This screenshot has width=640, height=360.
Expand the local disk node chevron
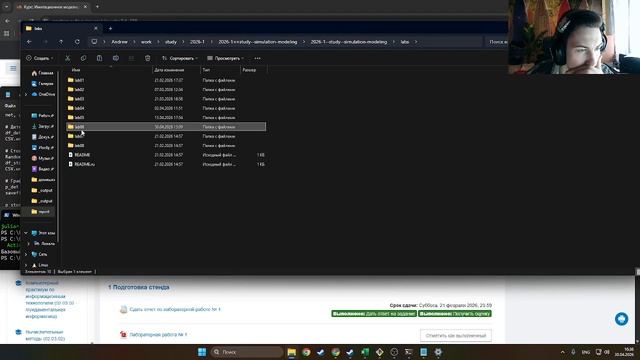pyautogui.click(x=29, y=243)
